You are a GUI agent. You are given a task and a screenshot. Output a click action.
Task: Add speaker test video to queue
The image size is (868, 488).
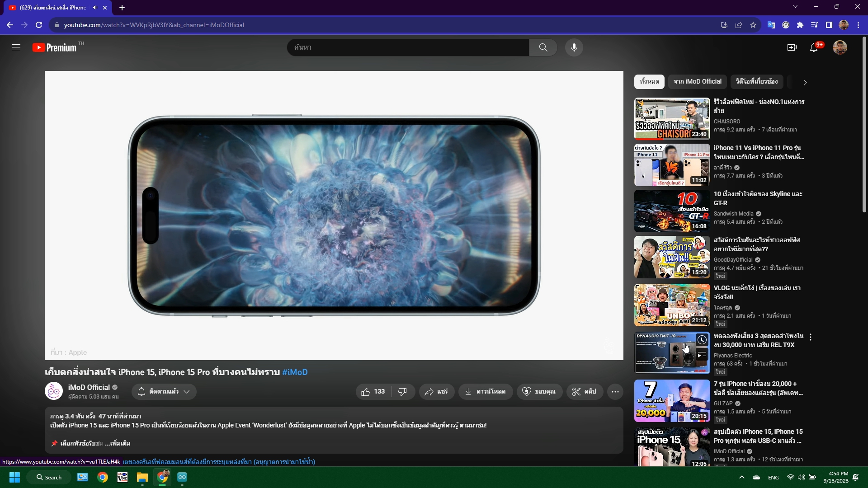pos(702,355)
